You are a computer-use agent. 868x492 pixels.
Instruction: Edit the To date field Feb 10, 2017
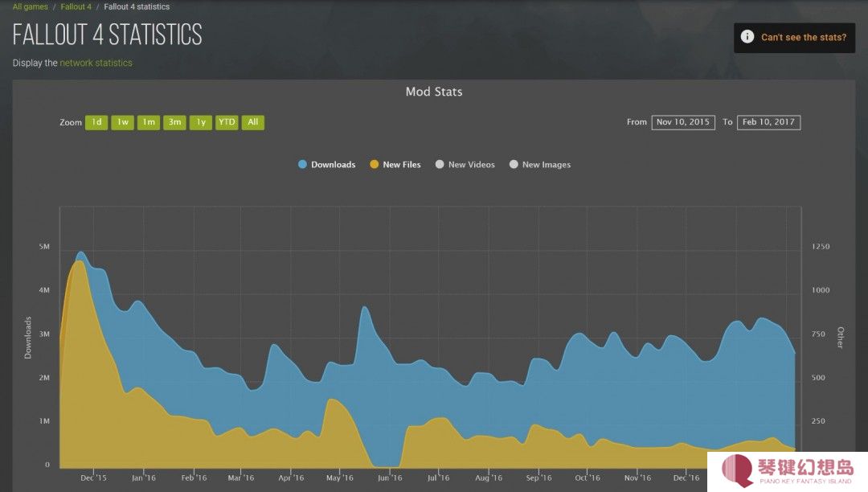[768, 122]
